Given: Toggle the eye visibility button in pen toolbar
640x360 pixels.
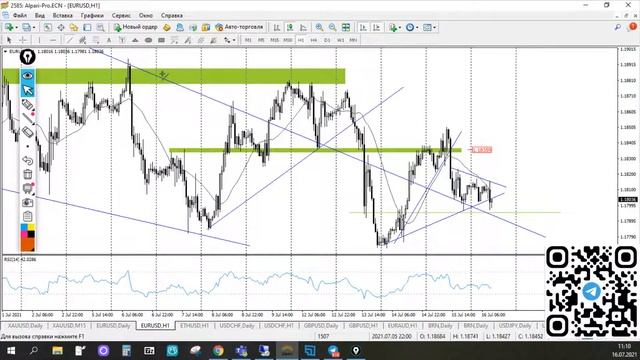Looking at the screenshot, I should point(28,76).
